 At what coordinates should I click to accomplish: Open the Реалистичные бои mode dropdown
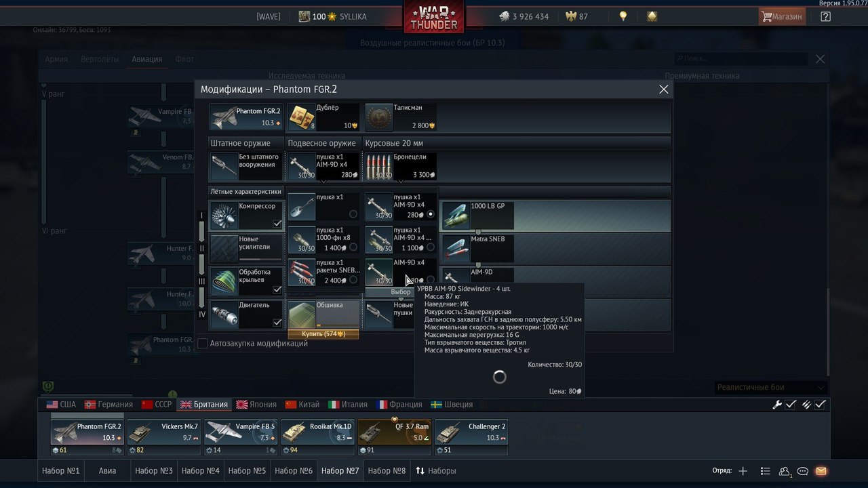(x=772, y=387)
